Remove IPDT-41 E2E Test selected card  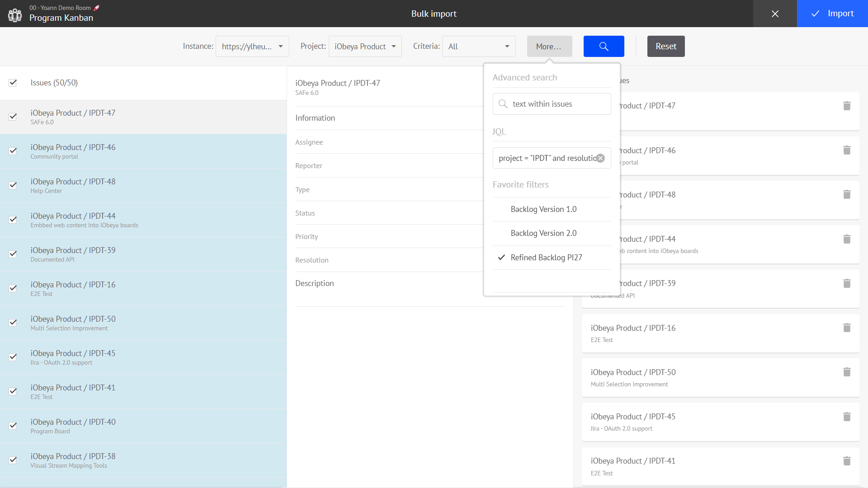pyautogui.click(x=847, y=461)
